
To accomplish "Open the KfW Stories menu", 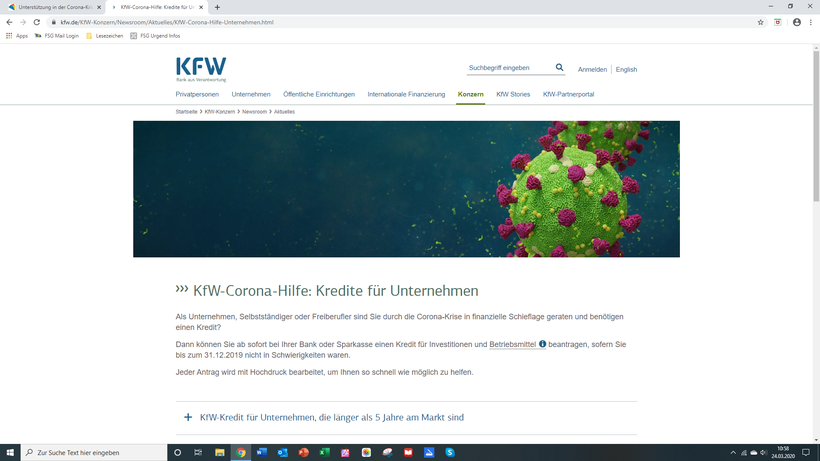I will [x=513, y=95].
